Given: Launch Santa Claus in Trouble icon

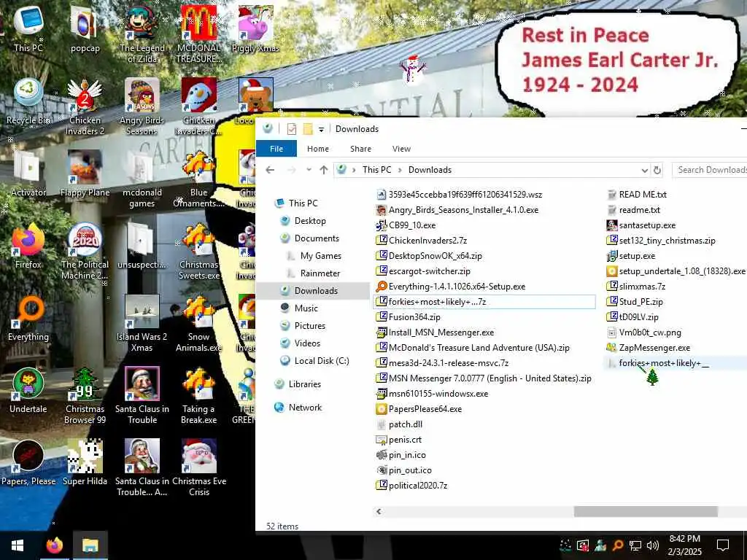Looking at the screenshot, I should (x=142, y=396).
